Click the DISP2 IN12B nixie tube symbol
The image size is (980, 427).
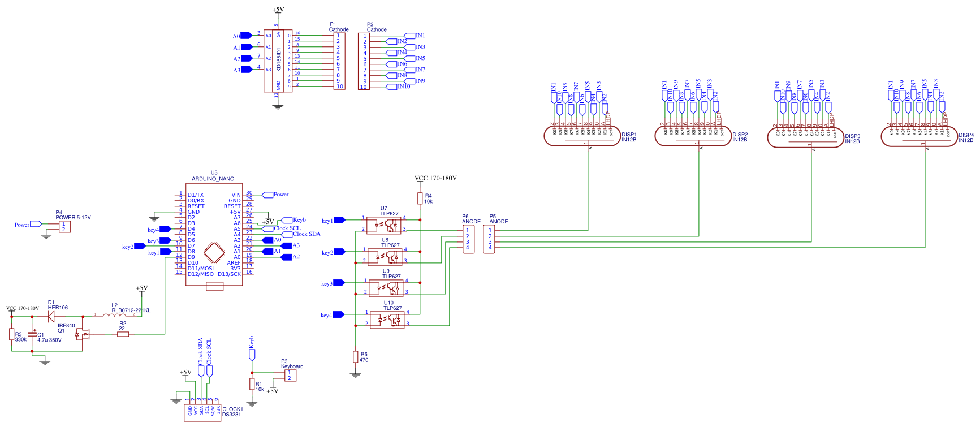coord(693,136)
